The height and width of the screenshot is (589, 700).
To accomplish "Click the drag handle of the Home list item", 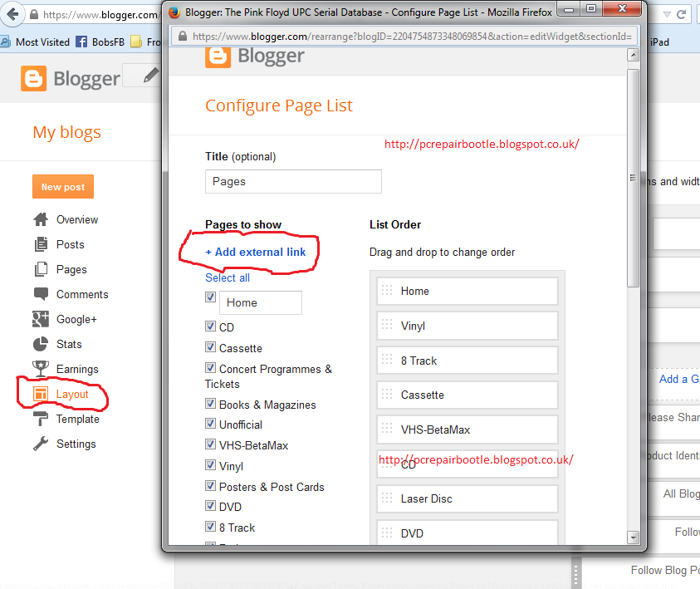I will pos(387,291).
